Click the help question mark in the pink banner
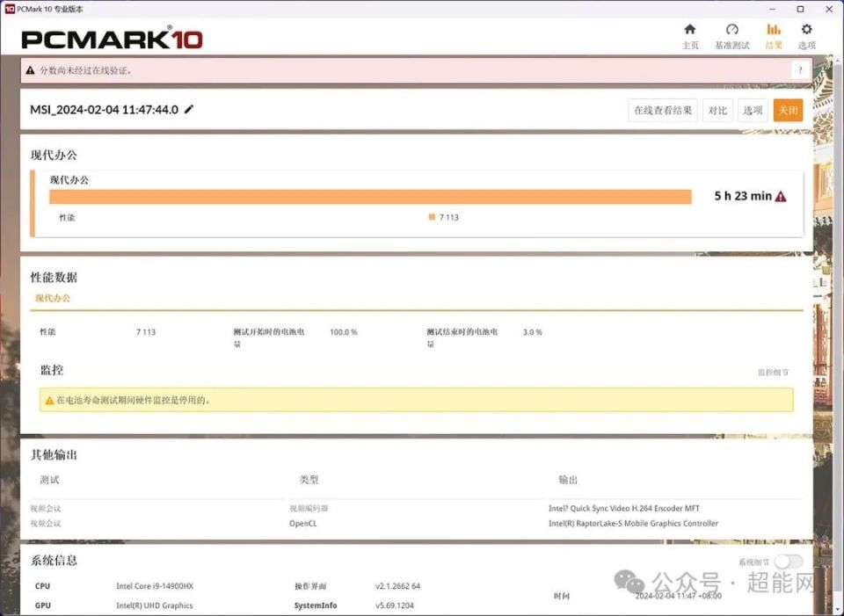The width and height of the screenshot is (844, 616). click(800, 70)
